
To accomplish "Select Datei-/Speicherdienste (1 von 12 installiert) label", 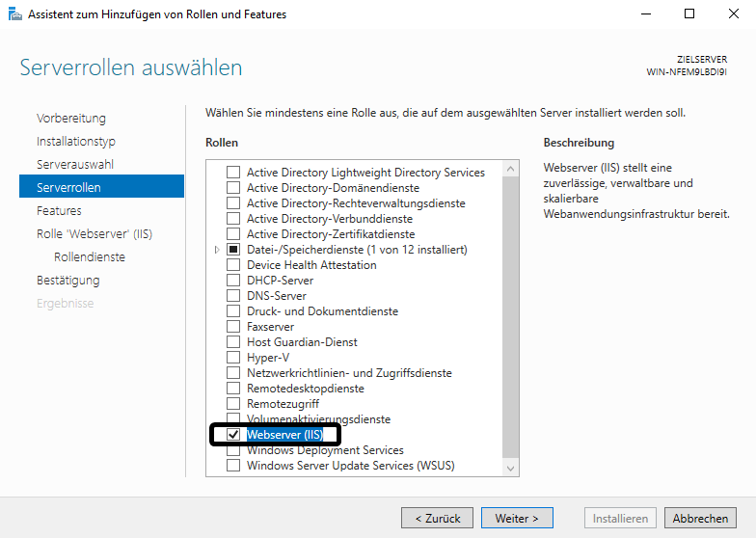I will [x=357, y=249].
